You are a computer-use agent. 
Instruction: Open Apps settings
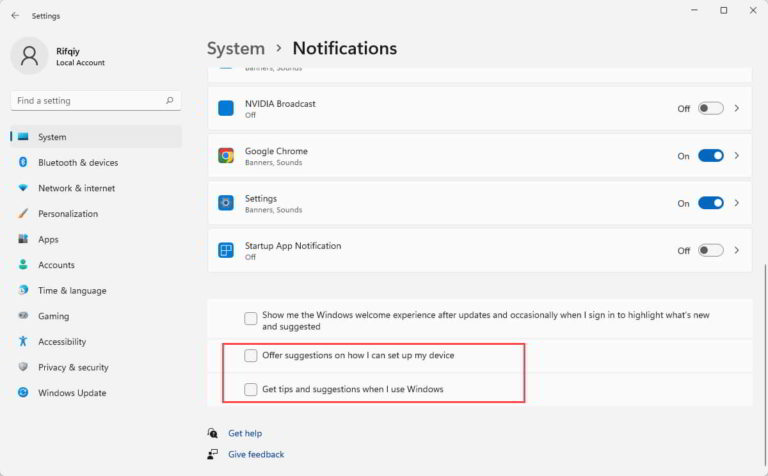click(96, 239)
